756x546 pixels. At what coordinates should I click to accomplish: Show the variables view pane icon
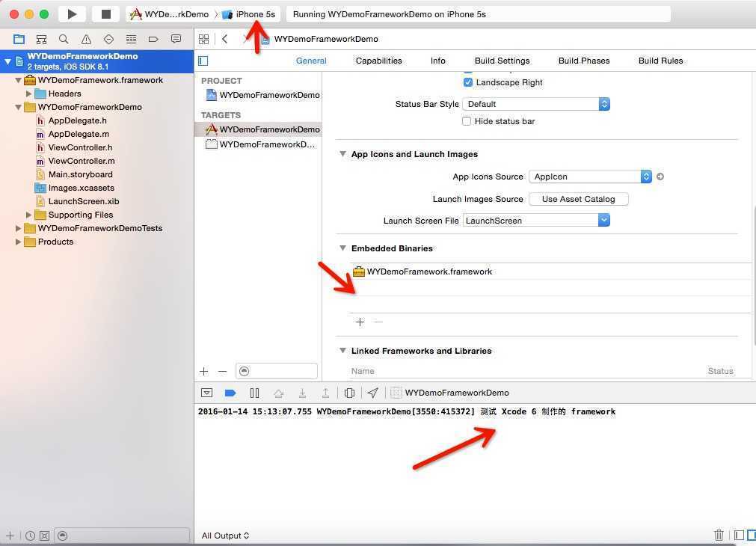739,535
